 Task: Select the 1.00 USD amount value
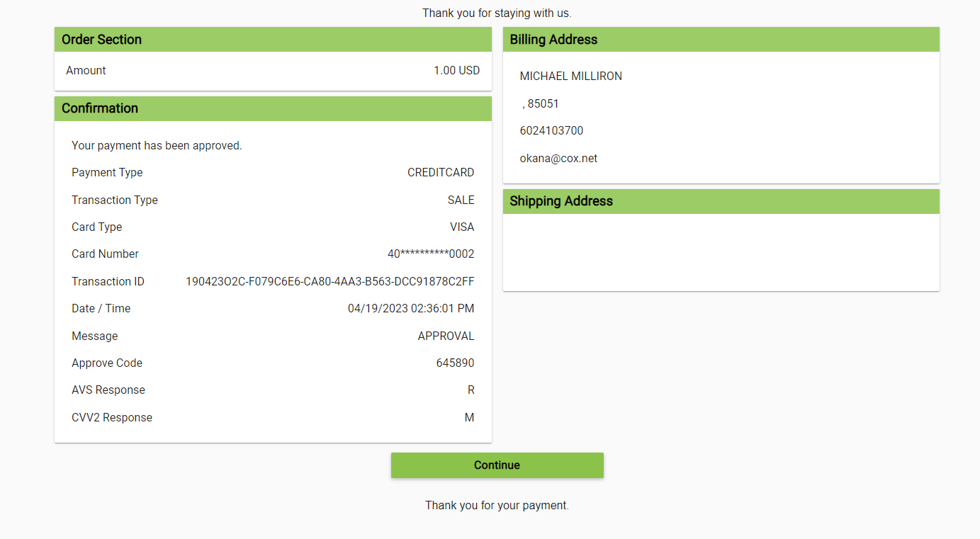pos(456,71)
